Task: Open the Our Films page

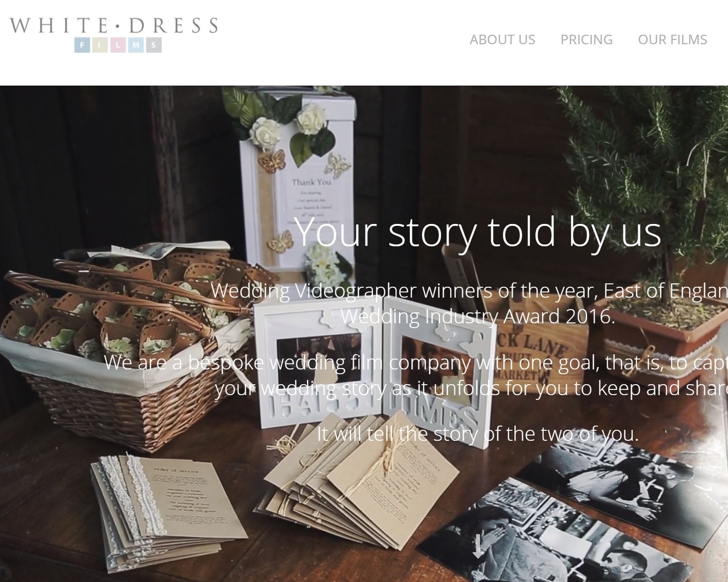Action: (x=672, y=39)
